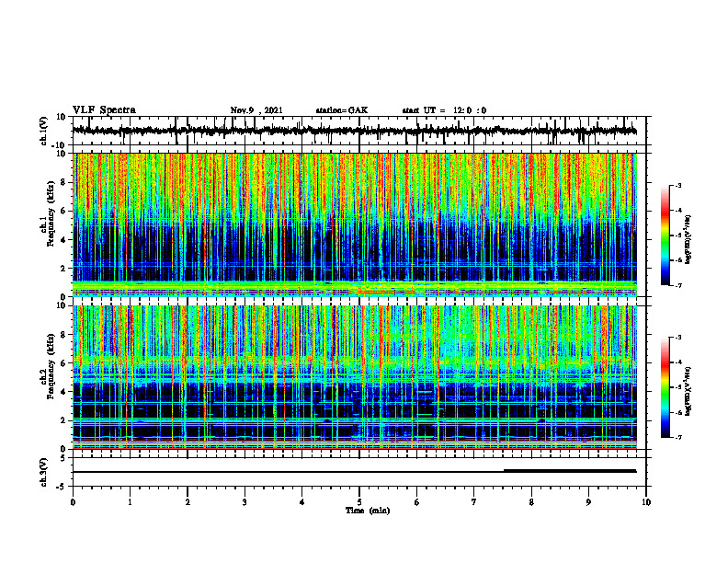Click the "4" kHz tick on ch.1 frequency axis
Screen dimensions: 728x563
click(x=64, y=240)
